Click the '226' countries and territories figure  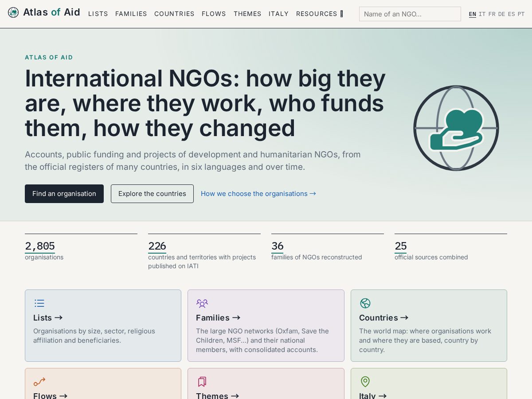[x=157, y=246]
